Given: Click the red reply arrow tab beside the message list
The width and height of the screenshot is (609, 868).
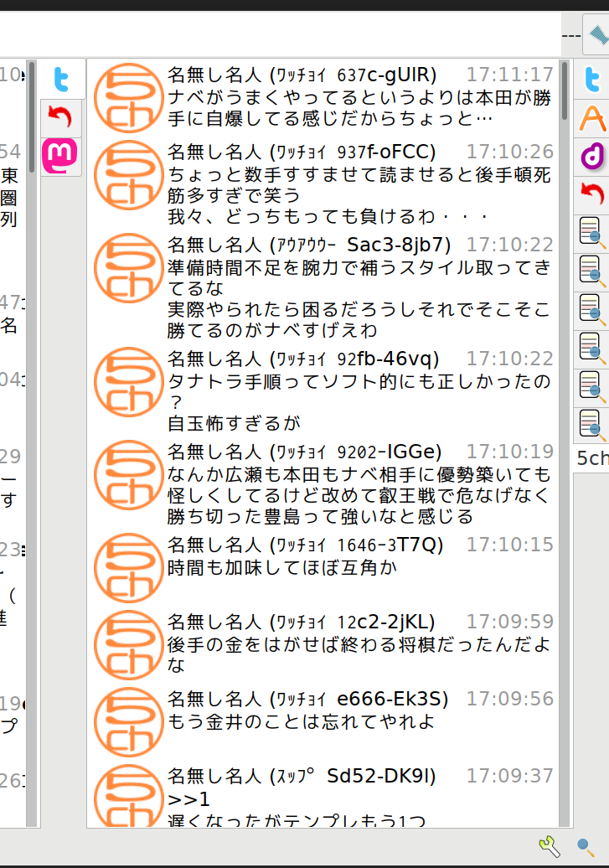Looking at the screenshot, I should click(61, 118).
